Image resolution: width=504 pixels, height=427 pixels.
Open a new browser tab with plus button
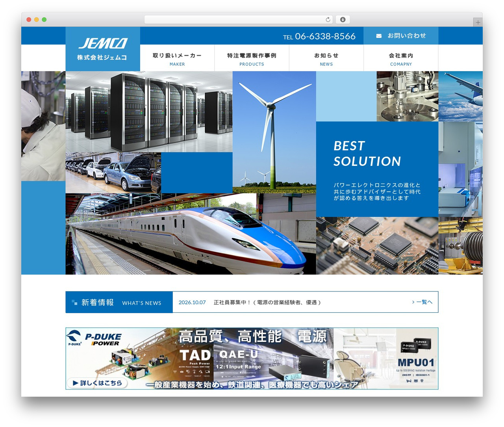[x=478, y=22]
